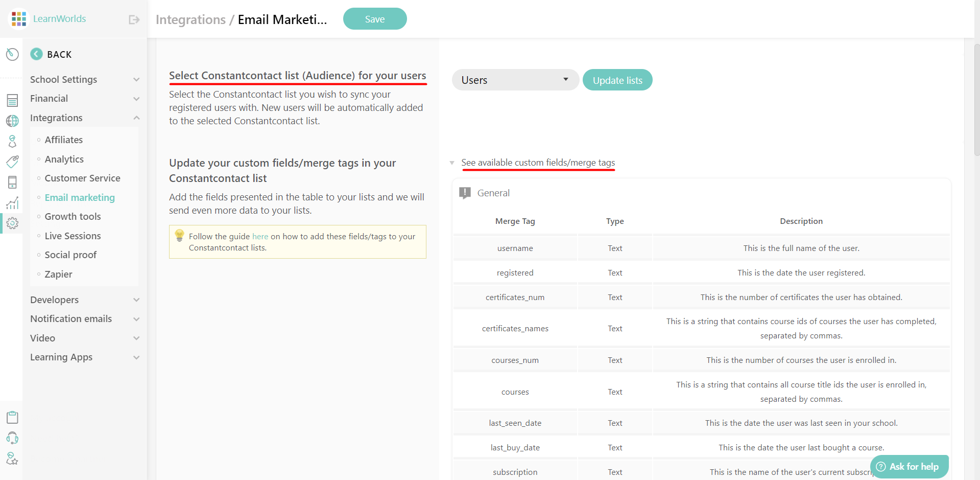Image resolution: width=980 pixels, height=480 pixels.
Task: Open the clipboard icon near the bottom rail
Action: (x=12, y=417)
